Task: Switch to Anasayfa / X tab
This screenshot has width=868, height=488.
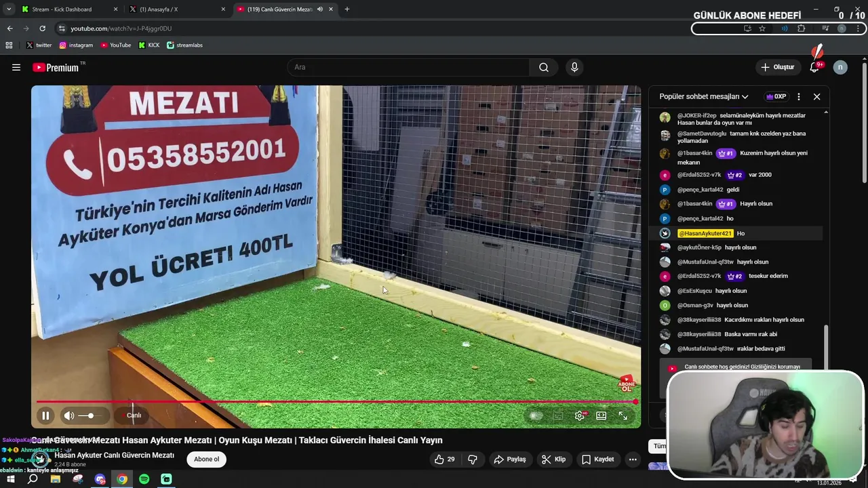Action: [x=176, y=9]
